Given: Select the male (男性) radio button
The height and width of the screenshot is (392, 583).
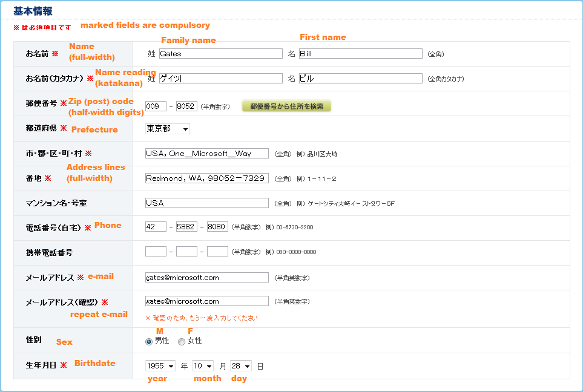Looking at the screenshot, I should pos(149,342).
